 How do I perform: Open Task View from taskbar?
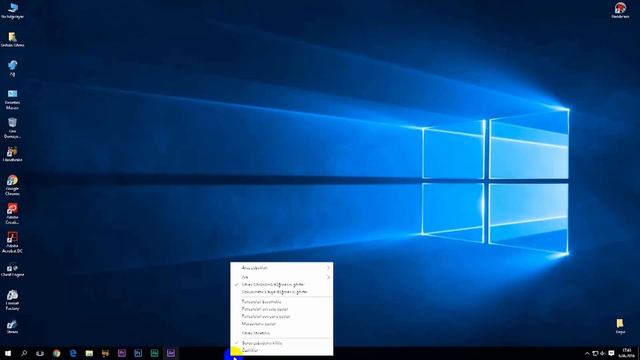click(40, 353)
